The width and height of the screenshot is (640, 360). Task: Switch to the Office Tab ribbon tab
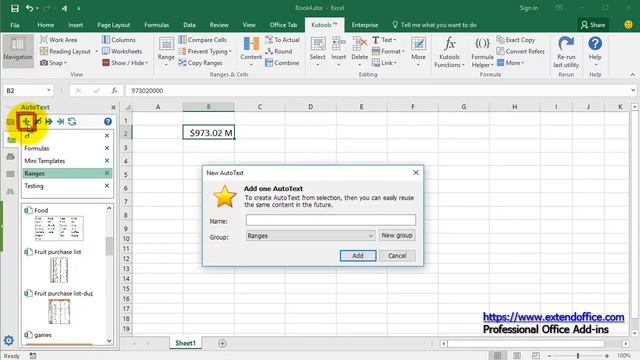click(283, 25)
